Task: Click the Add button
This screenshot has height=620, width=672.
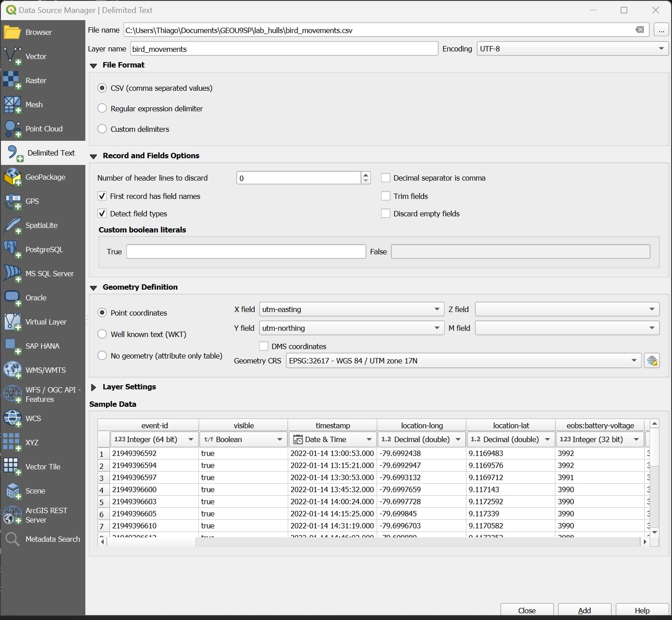Action: [x=584, y=610]
